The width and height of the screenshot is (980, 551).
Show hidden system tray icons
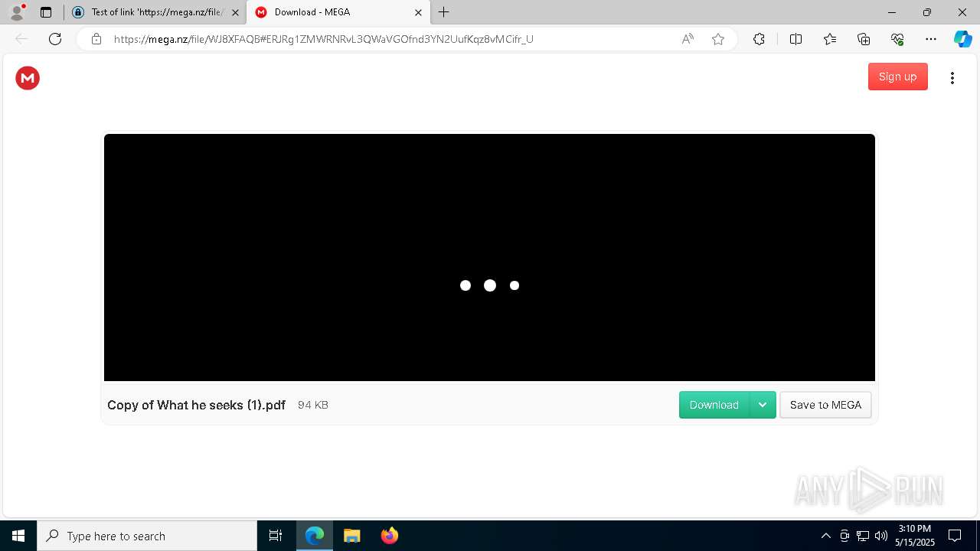coord(825,536)
